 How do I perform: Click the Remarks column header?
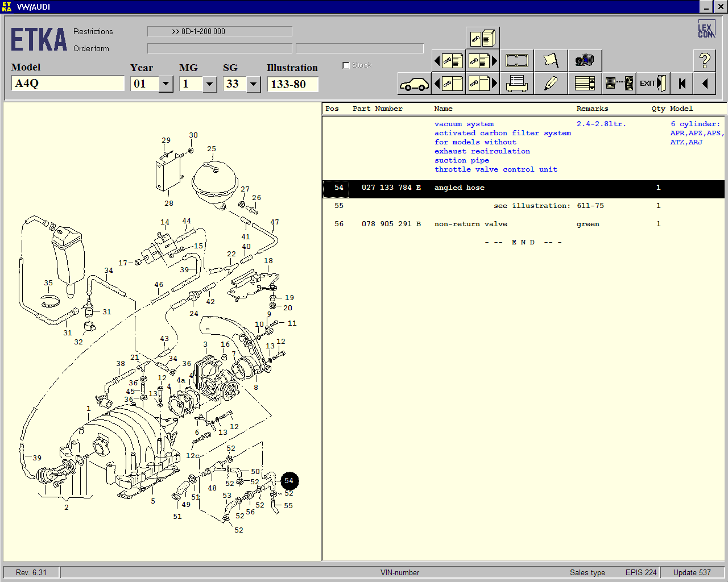click(x=592, y=109)
